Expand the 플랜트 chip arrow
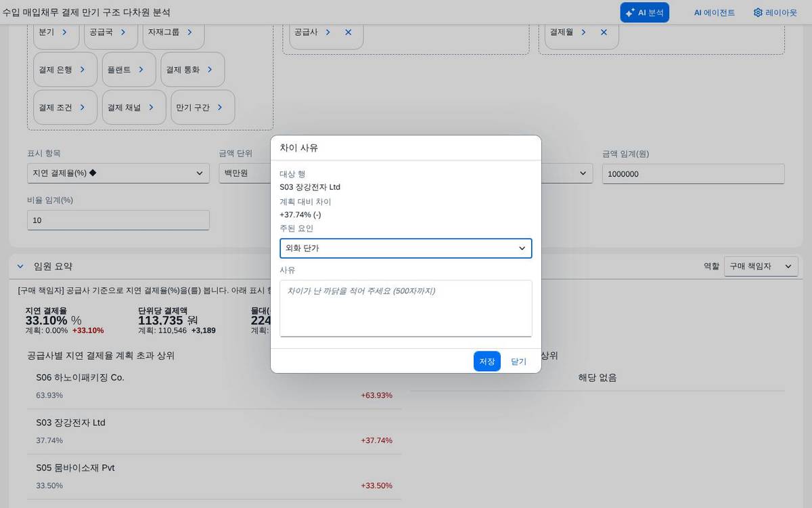Screen dimensions: 812x508 point(141,69)
